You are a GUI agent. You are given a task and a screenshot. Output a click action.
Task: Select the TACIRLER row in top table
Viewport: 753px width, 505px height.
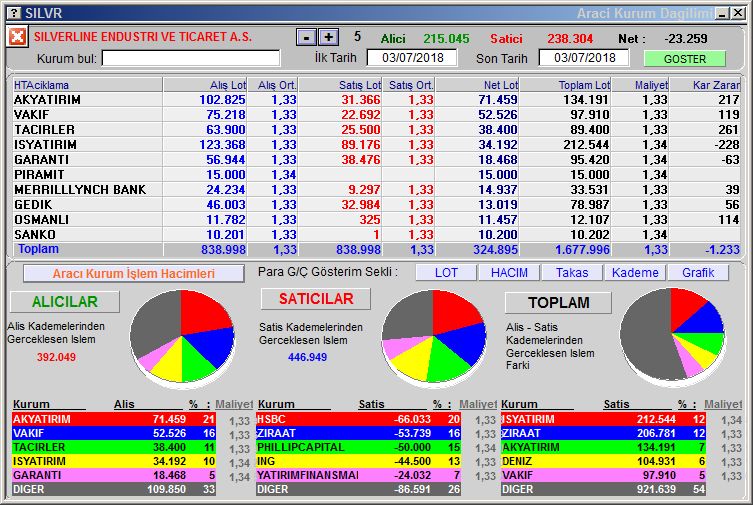coord(376,130)
